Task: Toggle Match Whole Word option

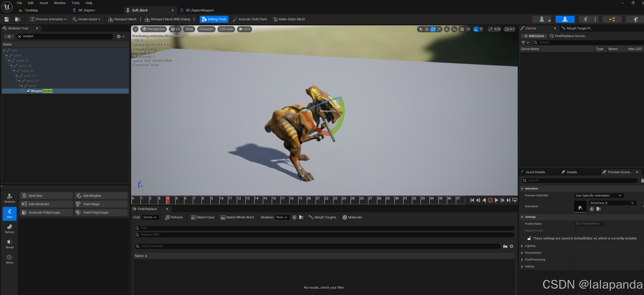Action: [x=237, y=217]
